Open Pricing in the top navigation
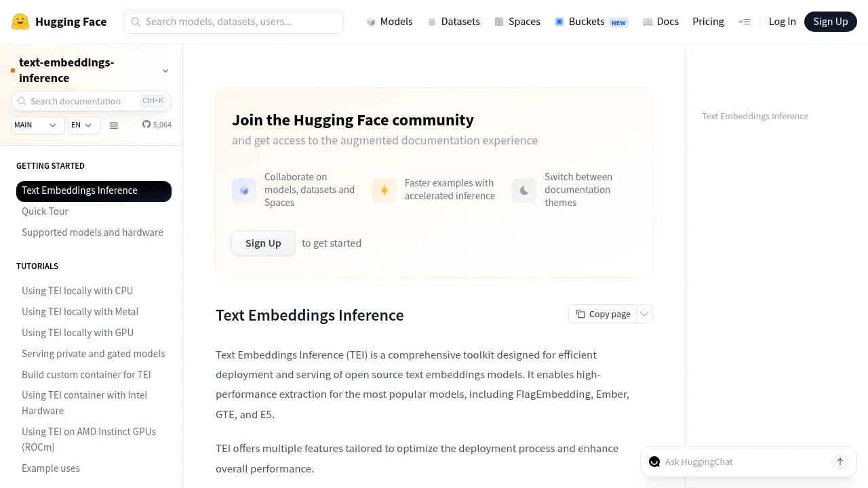Screen dimensions: 868x488 [708, 22]
